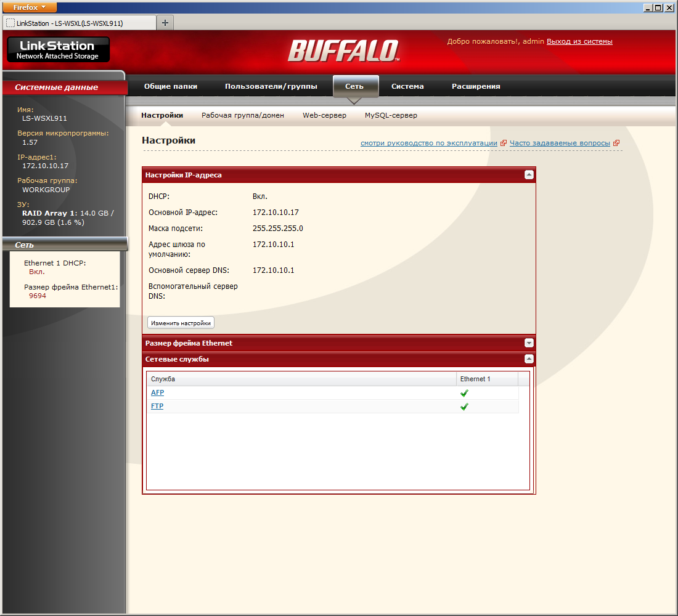Click external link icon beside the user manual link
678x616 pixels.
(504, 143)
